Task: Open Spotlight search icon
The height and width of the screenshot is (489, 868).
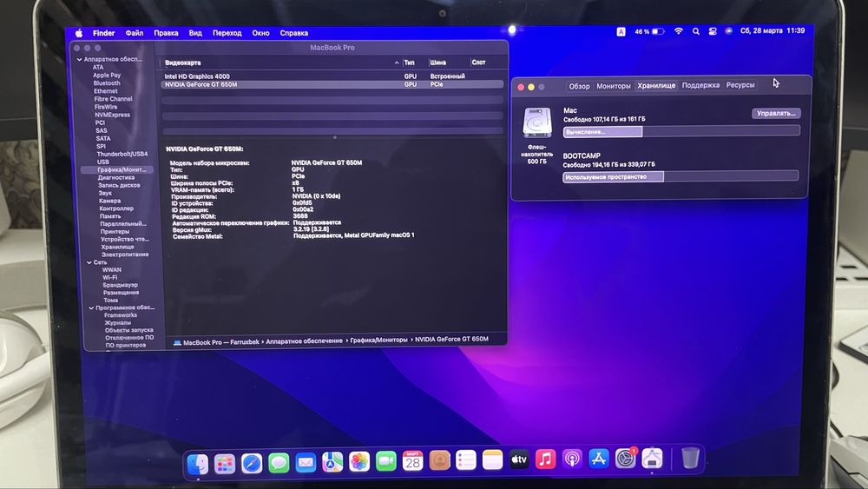Action: [x=696, y=31]
